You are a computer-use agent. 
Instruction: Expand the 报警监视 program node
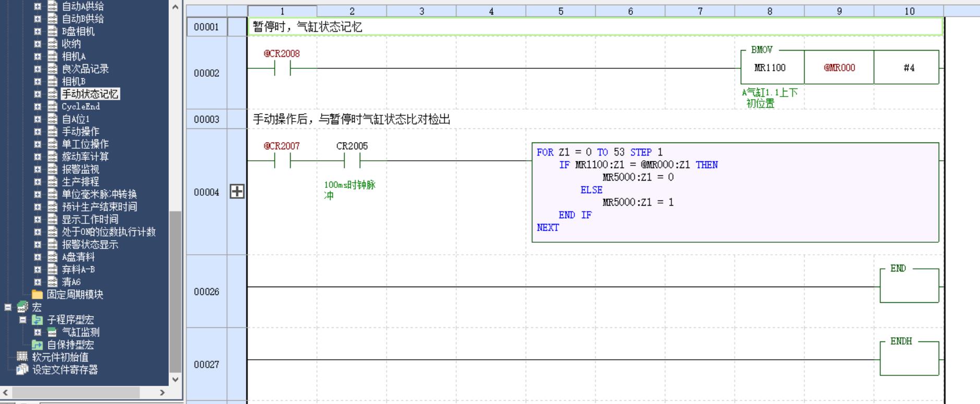click(x=38, y=169)
